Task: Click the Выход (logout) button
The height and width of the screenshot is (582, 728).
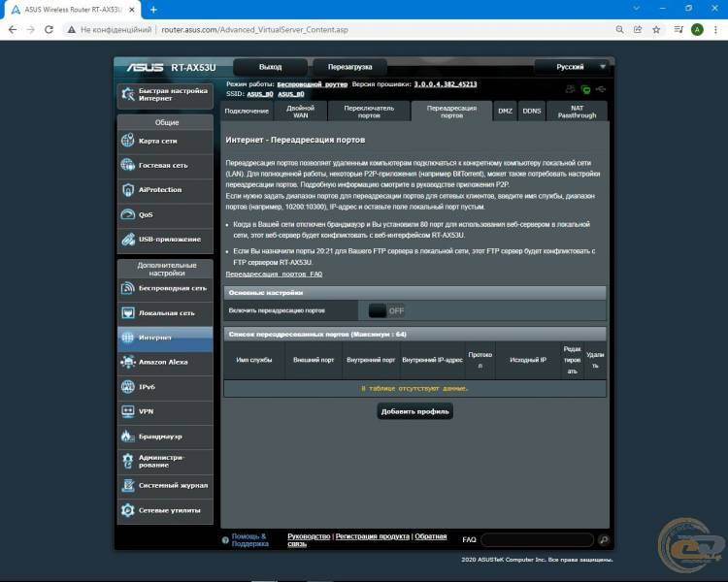Action: pos(270,67)
